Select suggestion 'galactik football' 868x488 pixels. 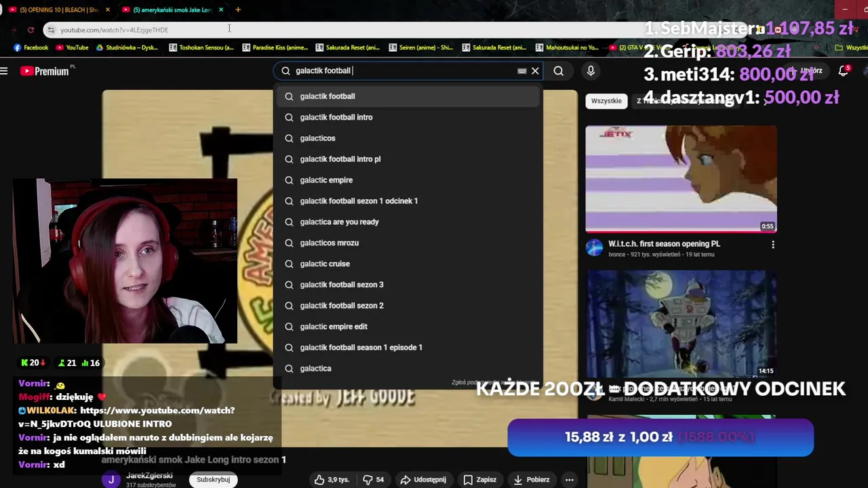click(x=408, y=96)
